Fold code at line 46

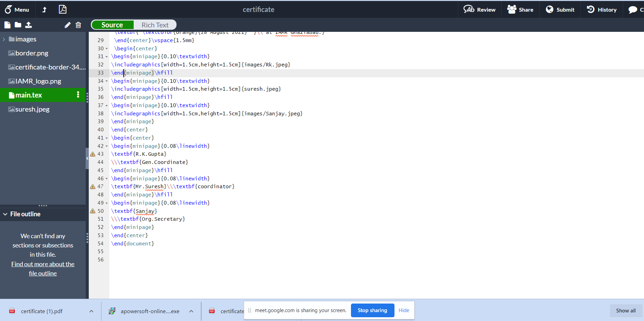107,179
